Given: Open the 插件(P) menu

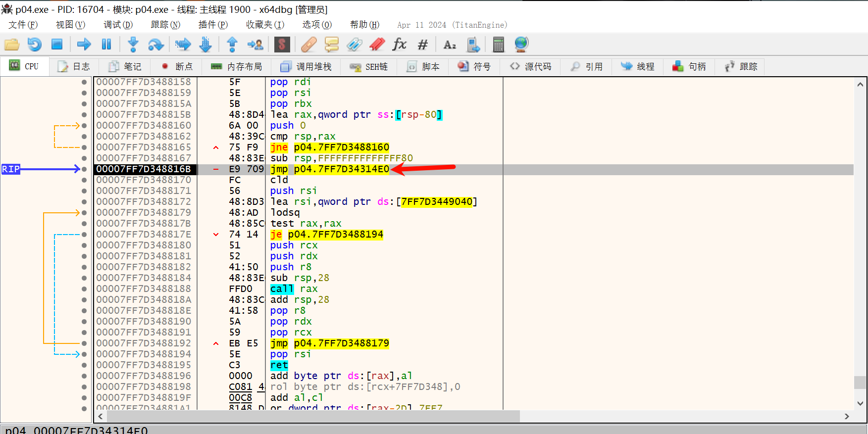Looking at the screenshot, I should point(213,25).
